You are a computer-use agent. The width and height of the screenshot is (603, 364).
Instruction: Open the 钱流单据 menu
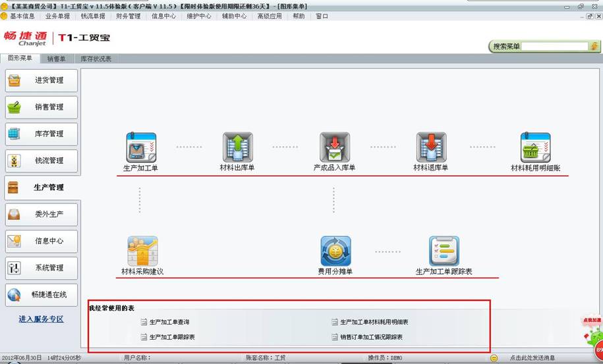(93, 16)
